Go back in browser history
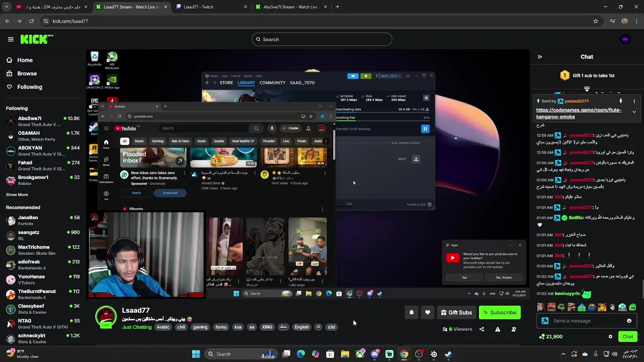 [7, 21]
